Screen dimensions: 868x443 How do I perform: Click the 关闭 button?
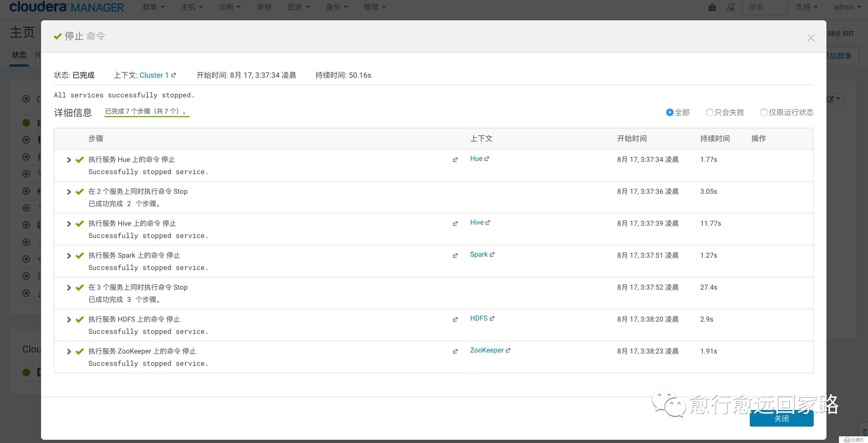[782, 419]
